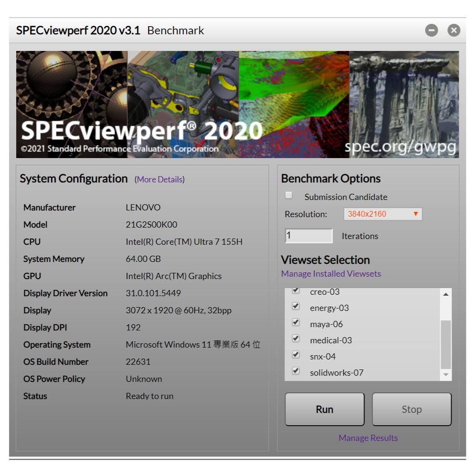
Task: Uncheck the snx-04 viewset
Action: coord(296,354)
